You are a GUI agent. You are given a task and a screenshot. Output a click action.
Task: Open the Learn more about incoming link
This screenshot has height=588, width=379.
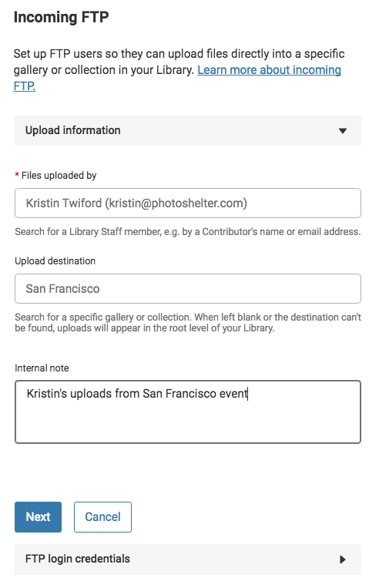[269, 70]
